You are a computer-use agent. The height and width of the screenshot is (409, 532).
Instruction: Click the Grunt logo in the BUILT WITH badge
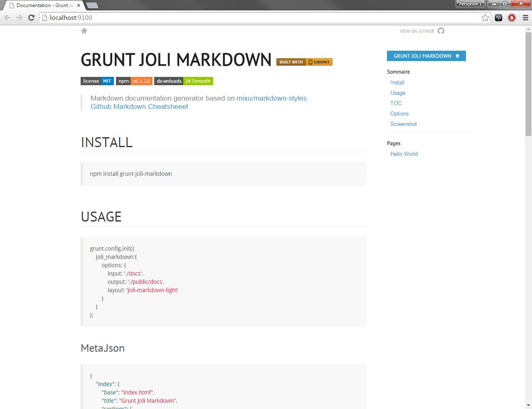coord(310,62)
